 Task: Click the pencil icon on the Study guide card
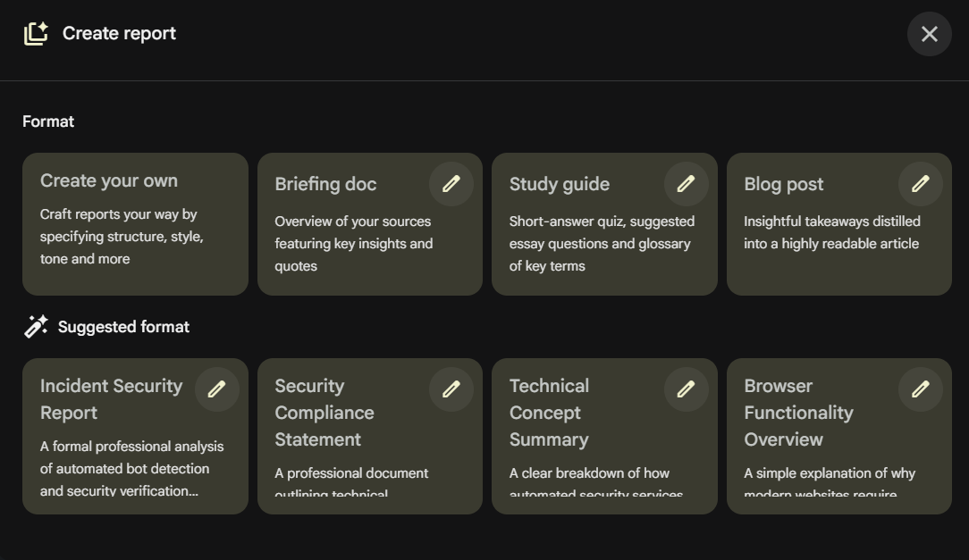pos(686,184)
